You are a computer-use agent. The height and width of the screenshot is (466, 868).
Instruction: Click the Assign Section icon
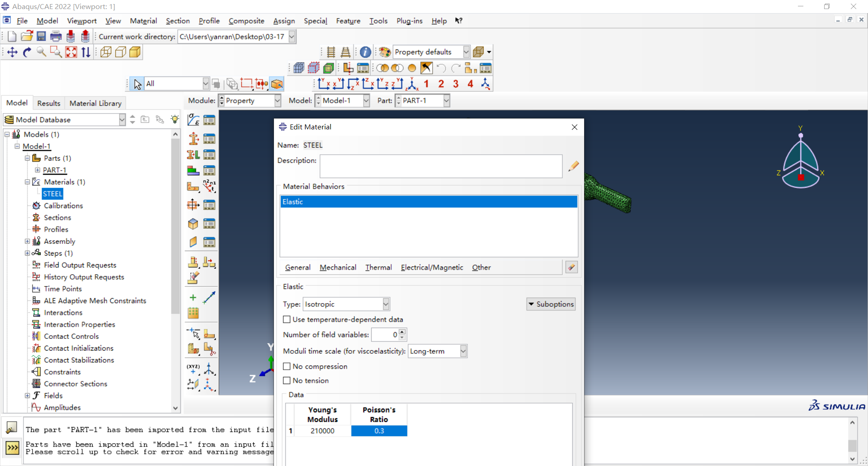193,154
